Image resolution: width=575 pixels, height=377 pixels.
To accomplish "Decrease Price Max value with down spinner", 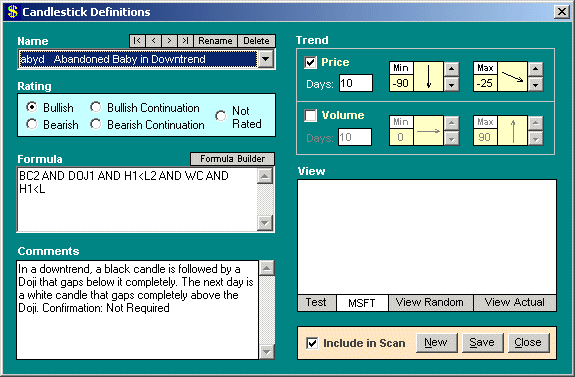I will coord(535,85).
